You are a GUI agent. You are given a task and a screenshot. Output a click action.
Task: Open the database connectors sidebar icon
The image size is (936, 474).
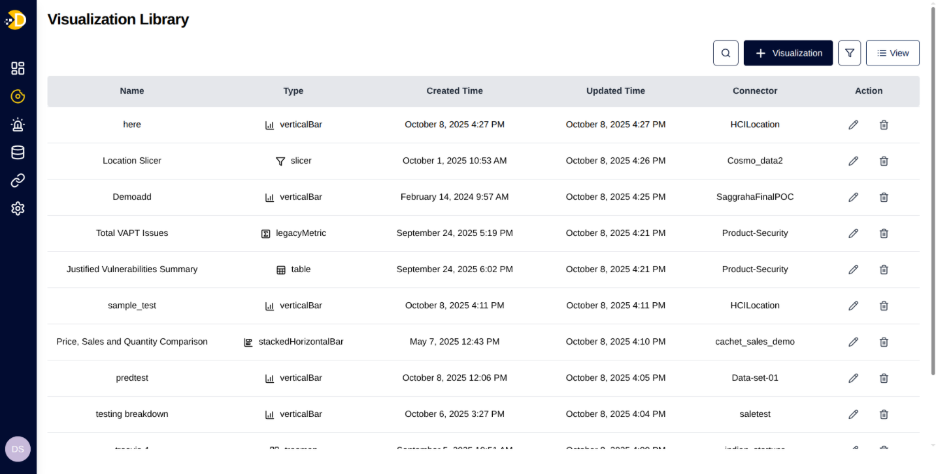[x=17, y=153]
